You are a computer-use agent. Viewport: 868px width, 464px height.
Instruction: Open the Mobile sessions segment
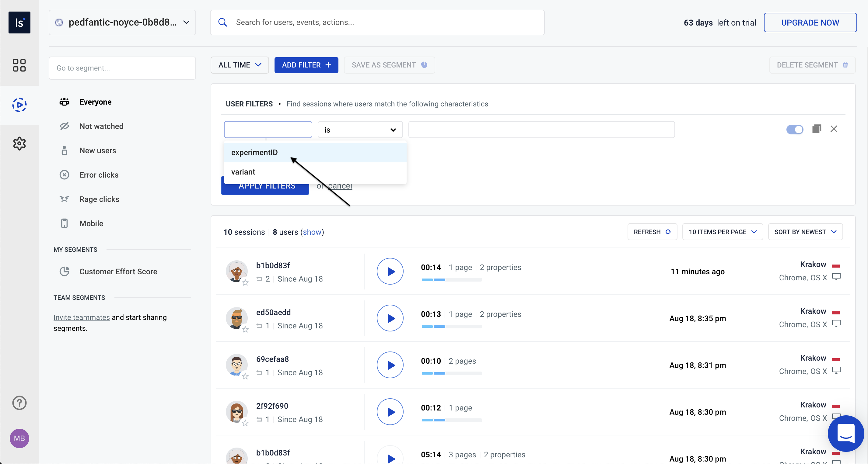[91, 223]
